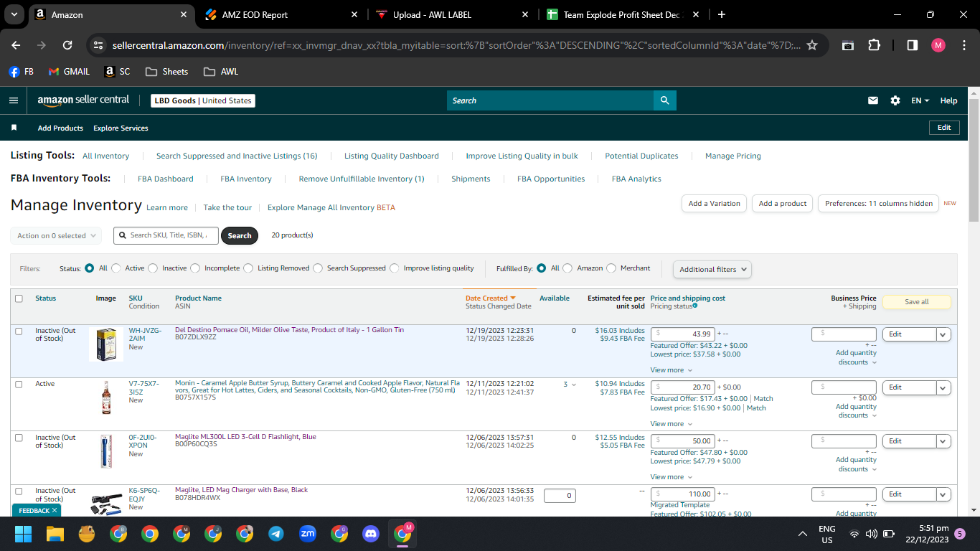Sort by the Date Created column

coord(491,298)
